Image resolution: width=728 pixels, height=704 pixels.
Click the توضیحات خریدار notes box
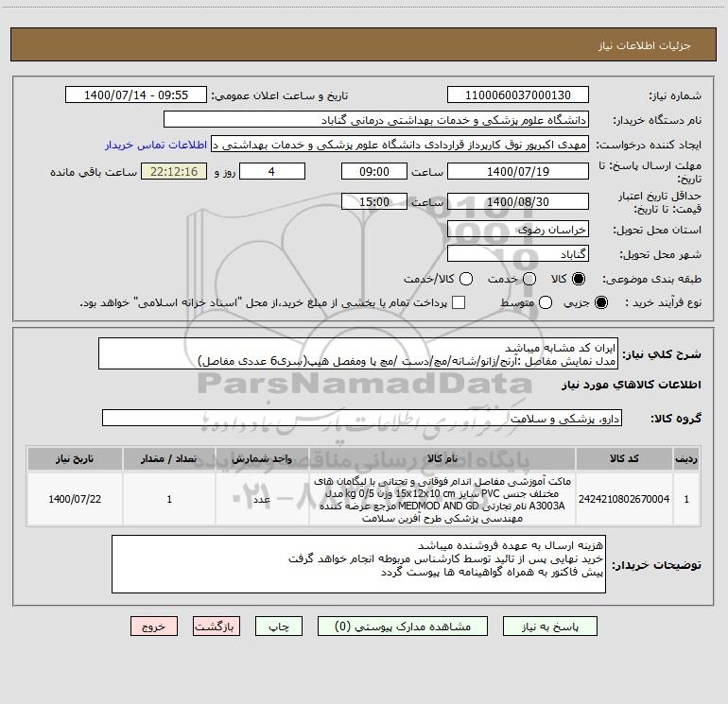point(358,564)
